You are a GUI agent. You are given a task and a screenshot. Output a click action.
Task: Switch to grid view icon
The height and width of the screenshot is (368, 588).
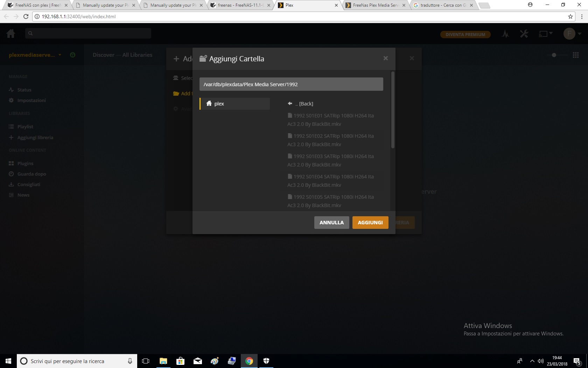click(576, 55)
